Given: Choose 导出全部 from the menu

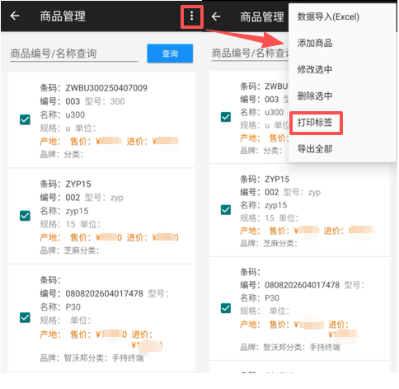Looking at the screenshot, I should click(x=315, y=149).
